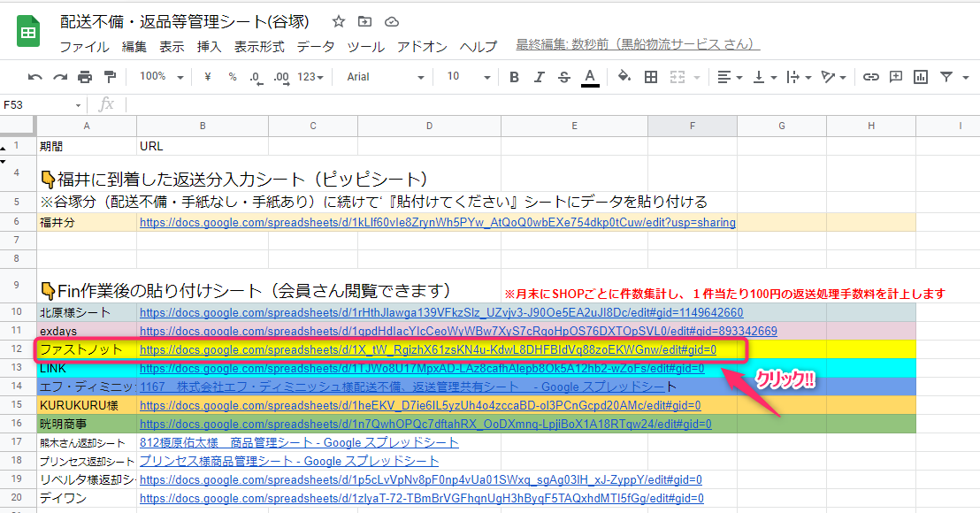Decrease decimal places
The height and width of the screenshot is (513, 980).
click(x=255, y=78)
